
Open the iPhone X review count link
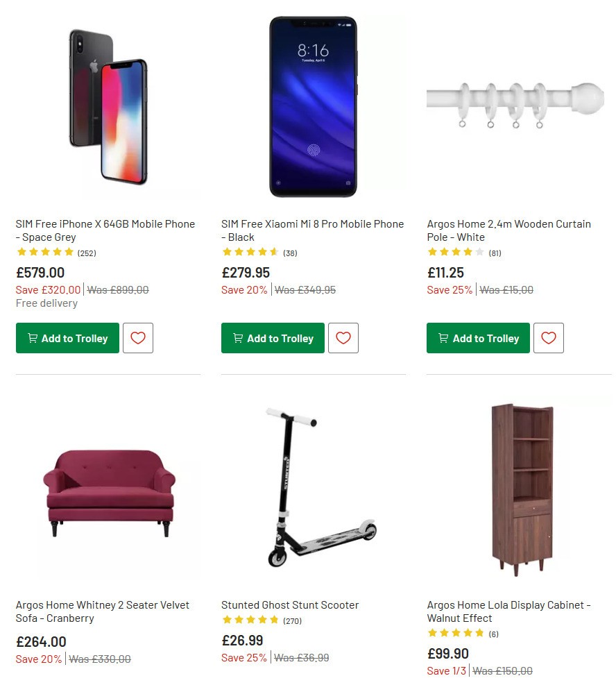point(86,253)
